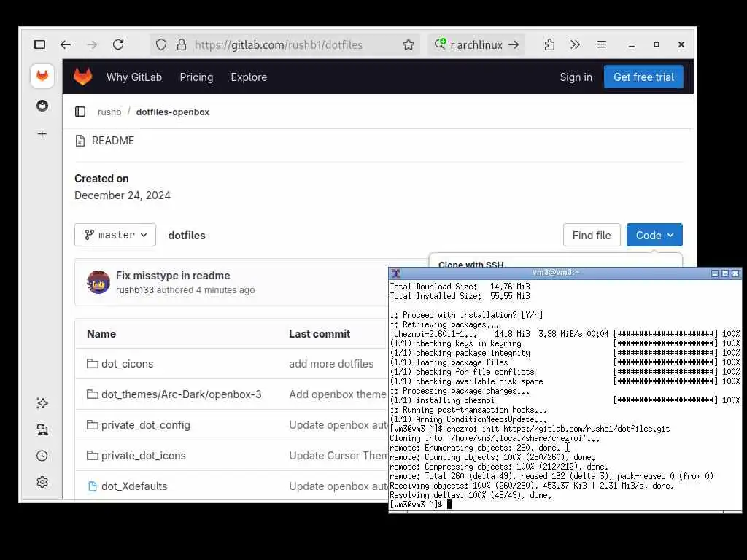
Task: Open a new tab with the plus icon
Action: pos(42,134)
